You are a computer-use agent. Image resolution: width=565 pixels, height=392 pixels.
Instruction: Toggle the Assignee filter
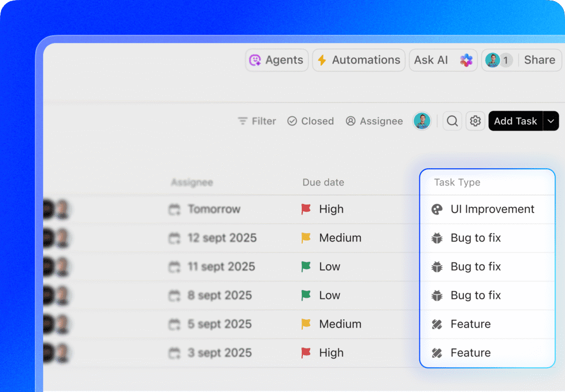click(x=374, y=121)
